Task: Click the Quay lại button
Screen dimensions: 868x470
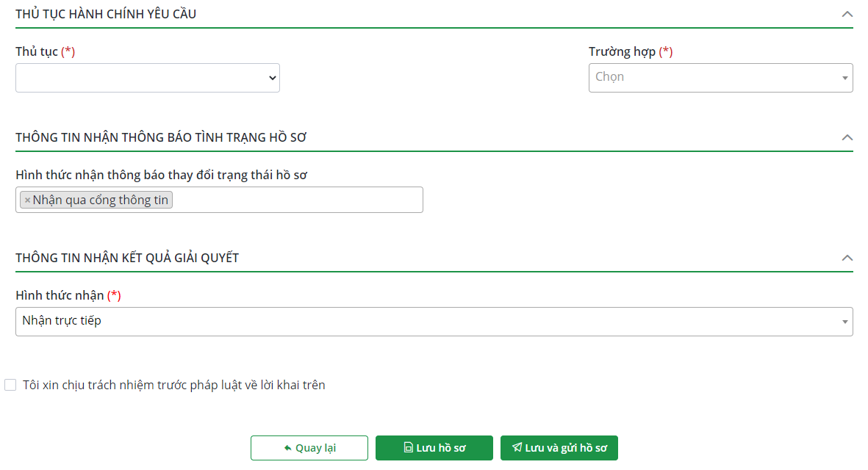Action: pos(309,448)
